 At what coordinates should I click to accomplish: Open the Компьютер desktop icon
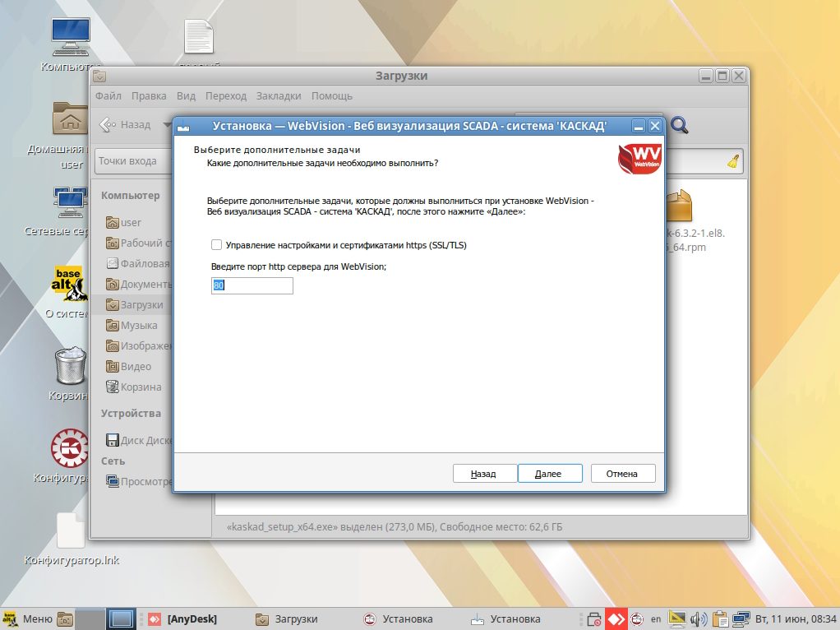tap(71, 41)
